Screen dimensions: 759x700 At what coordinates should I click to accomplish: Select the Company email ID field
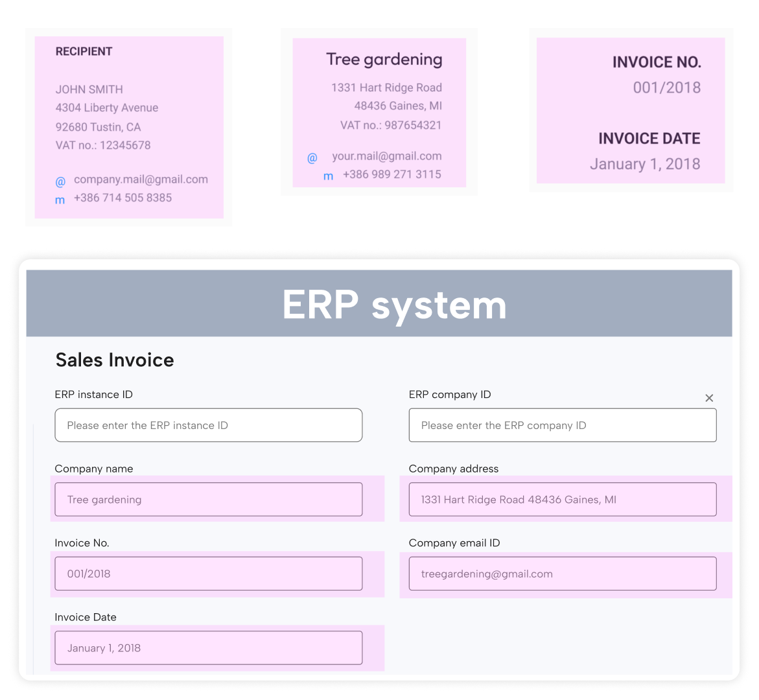click(x=562, y=574)
